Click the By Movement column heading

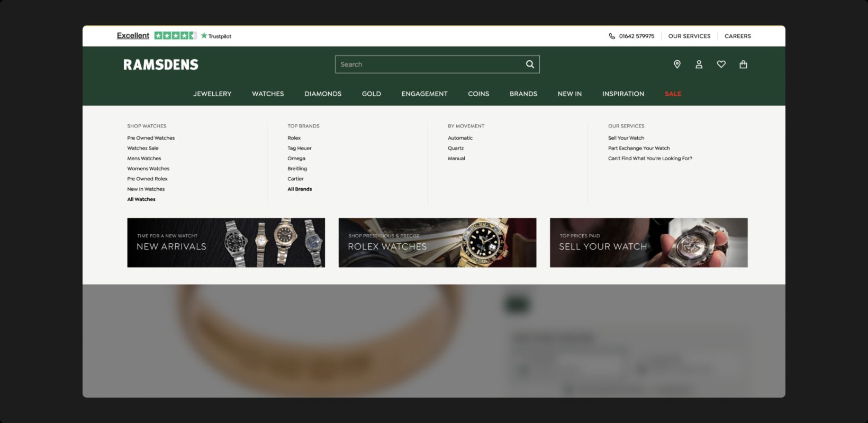[466, 126]
